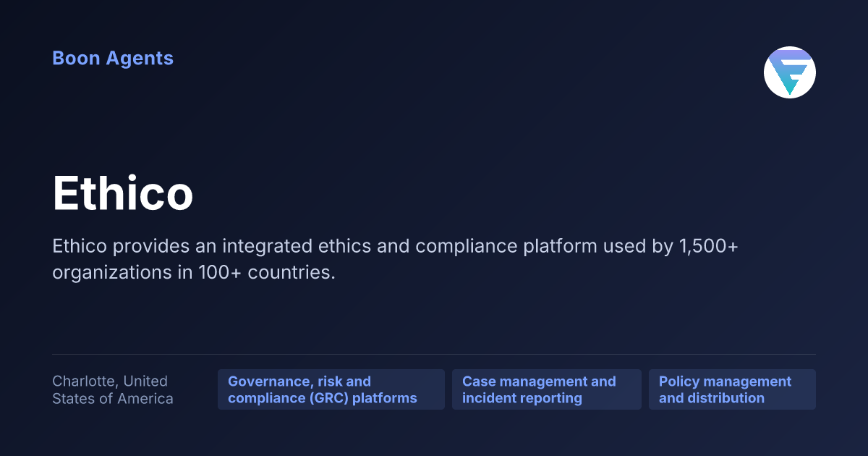Screen dimensions: 868x456
Task: Open the Case management and incident reporting tag
Action: (547, 389)
